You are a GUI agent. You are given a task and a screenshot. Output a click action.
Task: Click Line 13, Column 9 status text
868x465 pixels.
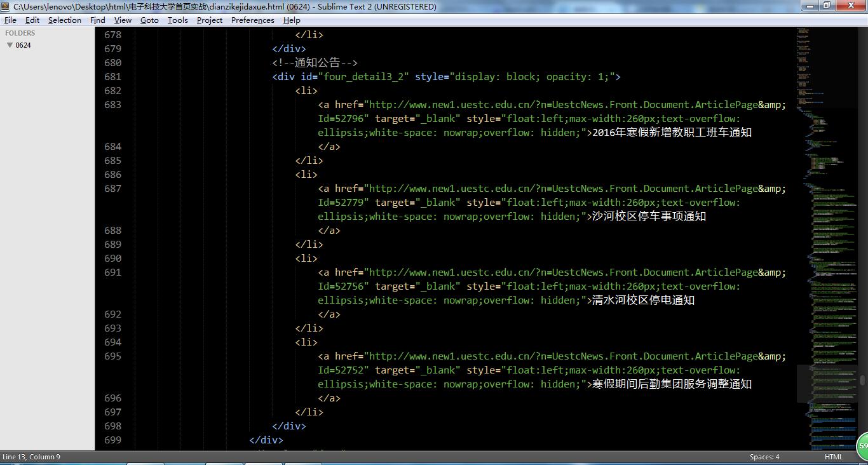32,457
